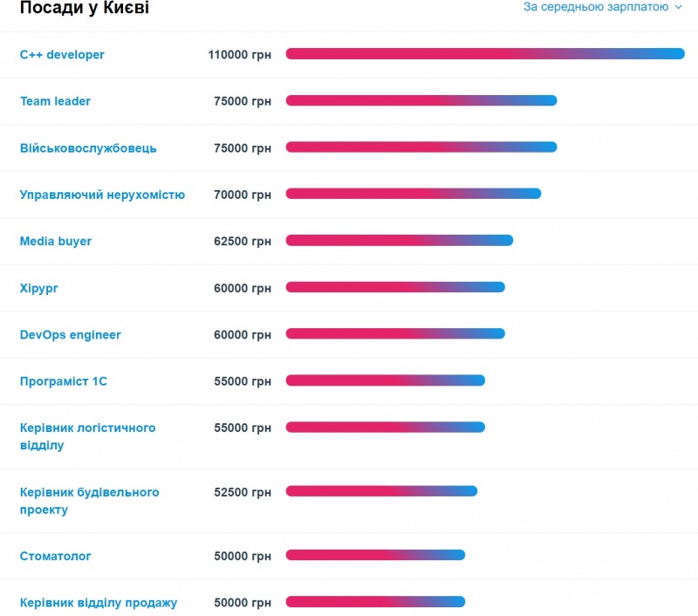This screenshot has height=616, width=698.
Task: Open the Team leader position link
Action: click(55, 101)
